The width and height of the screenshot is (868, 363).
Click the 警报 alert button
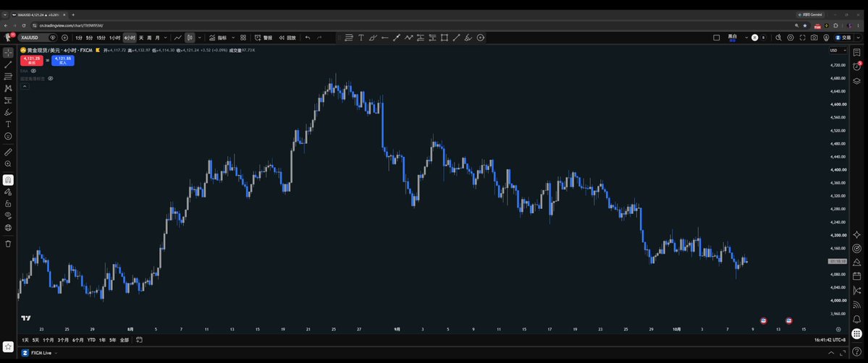pyautogui.click(x=264, y=38)
